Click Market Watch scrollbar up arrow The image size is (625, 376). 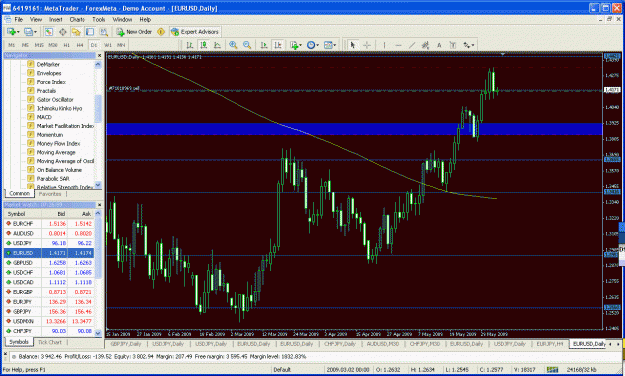(x=98, y=213)
